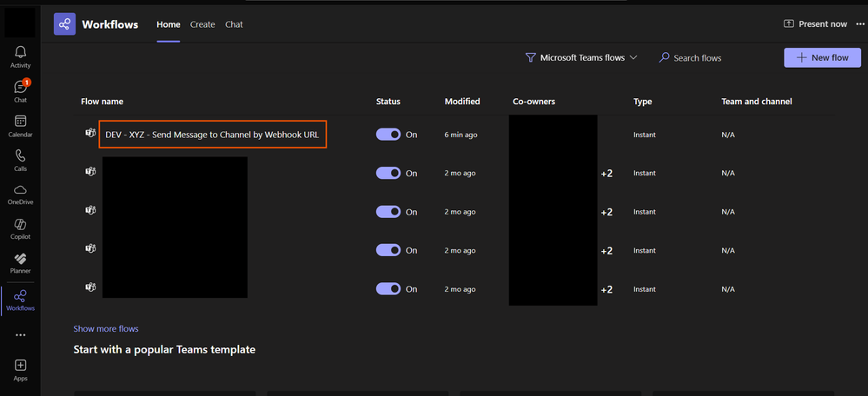Open Chat in the sidebar
Image resolution: width=868 pixels, height=396 pixels.
pos(21,91)
